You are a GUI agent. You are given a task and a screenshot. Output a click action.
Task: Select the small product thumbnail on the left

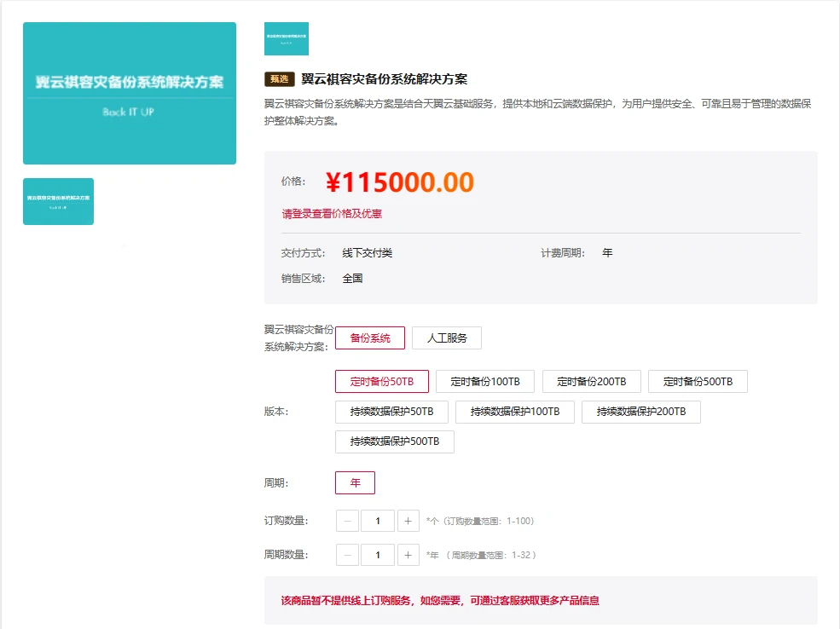pos(58,201)
